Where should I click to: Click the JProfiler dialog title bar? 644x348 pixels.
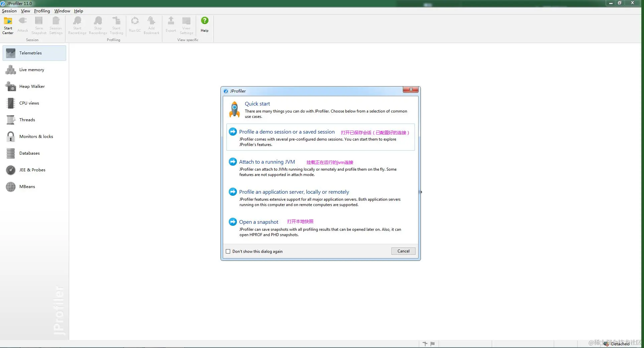pyautogui.click(x=312, y=91)
